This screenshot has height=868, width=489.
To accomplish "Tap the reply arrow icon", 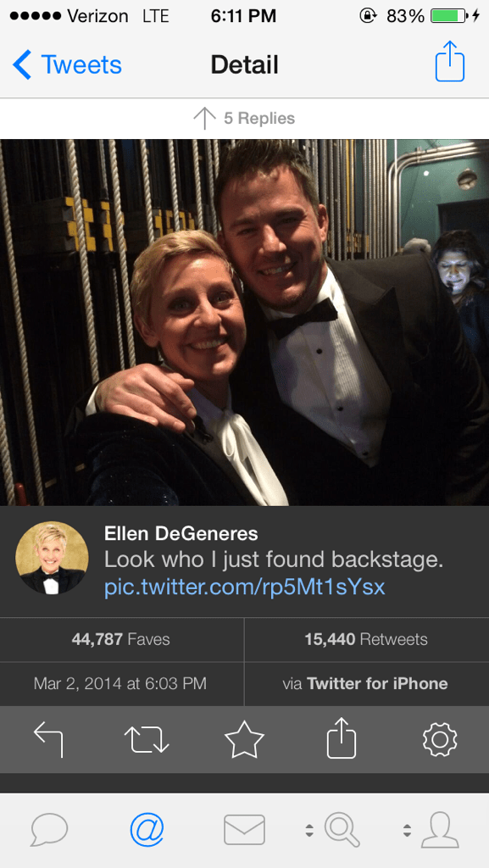I will pyautogui.click(x=48, y=739).
